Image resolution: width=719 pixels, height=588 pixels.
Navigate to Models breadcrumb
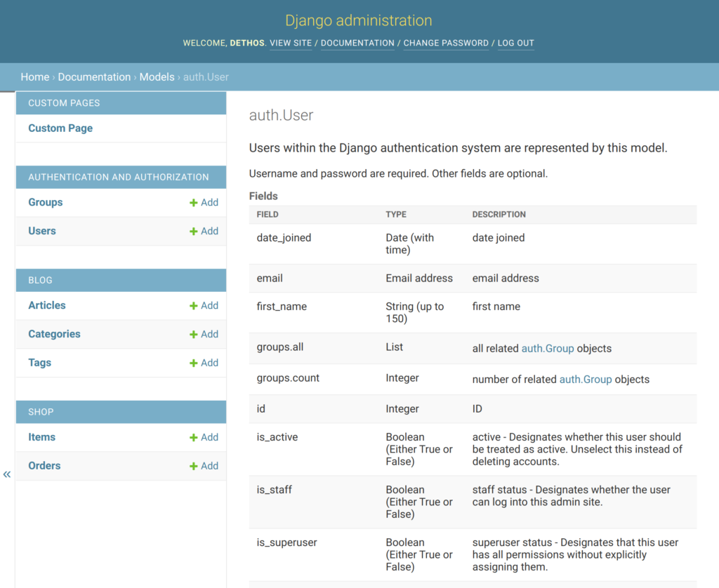157,77
